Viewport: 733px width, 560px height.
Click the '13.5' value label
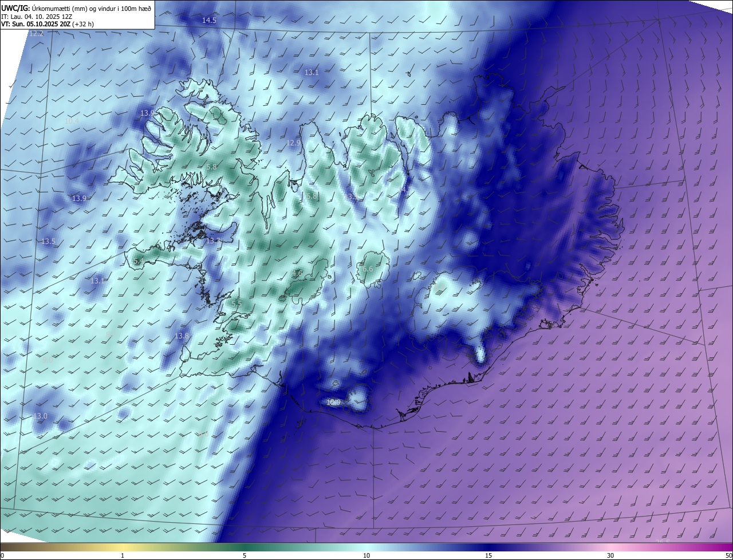coord(48,242)
